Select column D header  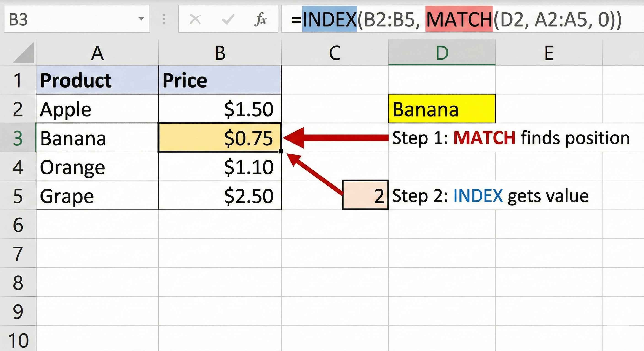pos(441,53)
